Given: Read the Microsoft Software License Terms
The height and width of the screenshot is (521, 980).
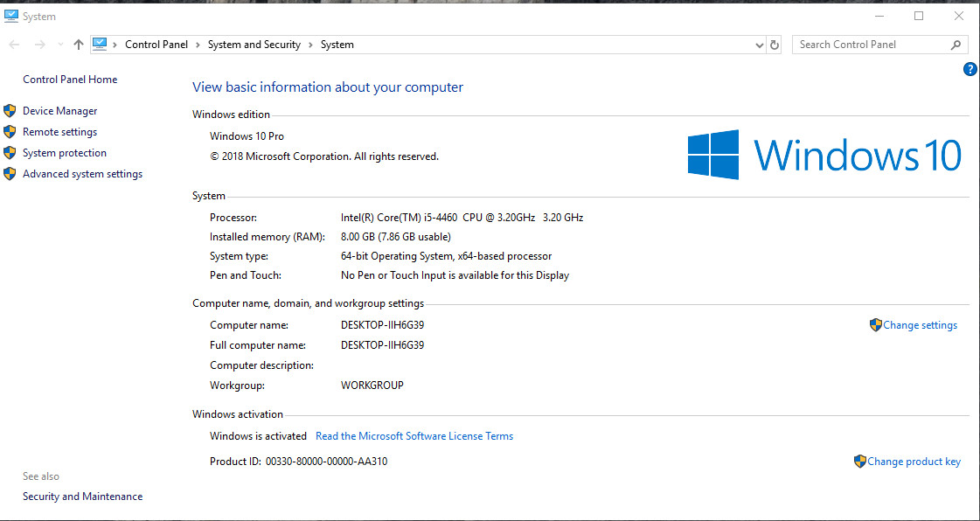Looking at the screenshot, I should pos(414,436).
